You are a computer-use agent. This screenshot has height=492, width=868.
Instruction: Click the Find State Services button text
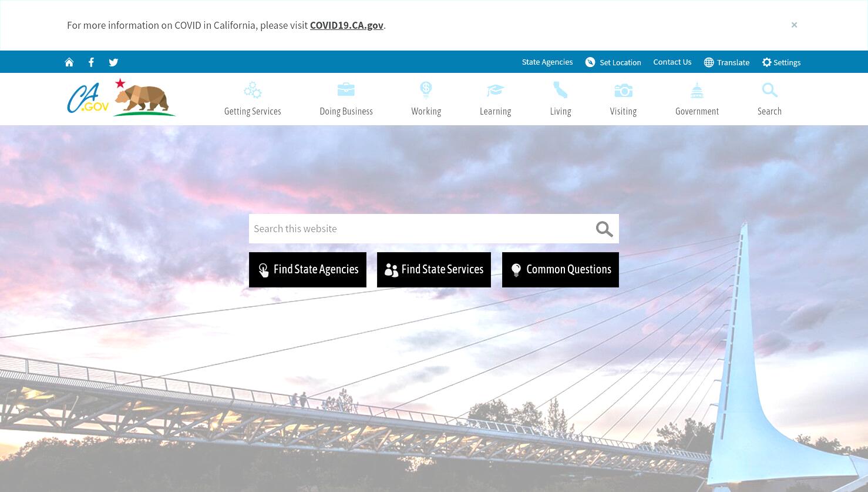point(442,269)
